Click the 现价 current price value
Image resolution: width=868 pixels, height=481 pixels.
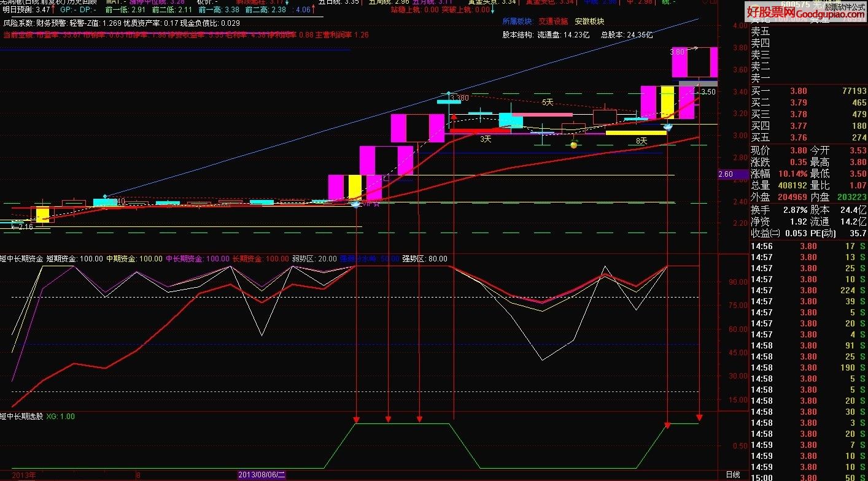click(799, 150)
